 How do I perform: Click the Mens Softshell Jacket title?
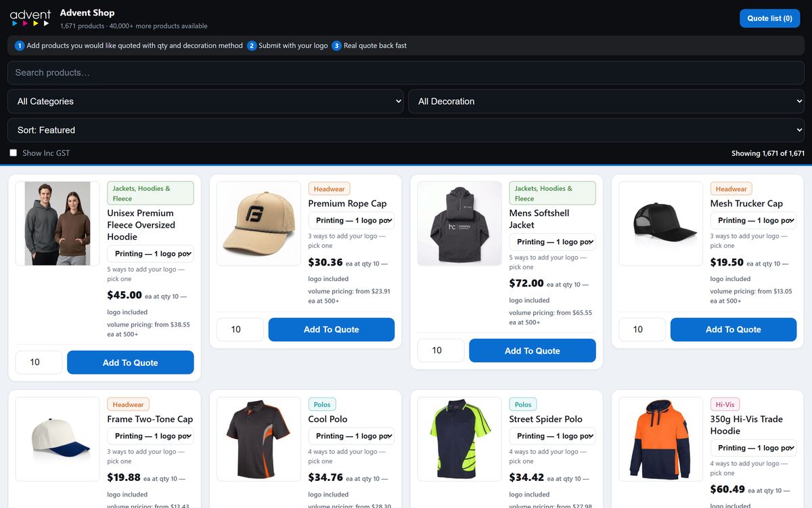coord(539,219)
